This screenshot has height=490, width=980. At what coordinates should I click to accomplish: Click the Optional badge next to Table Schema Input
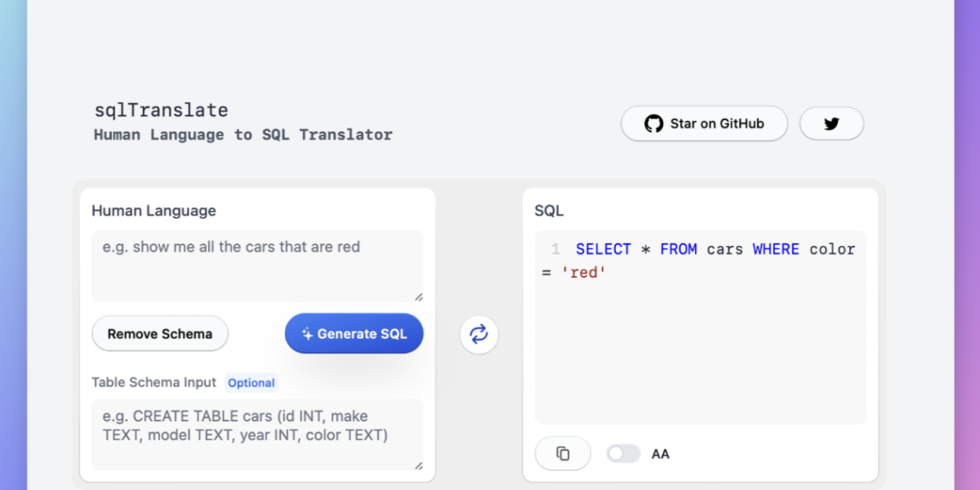click(251, 382)
